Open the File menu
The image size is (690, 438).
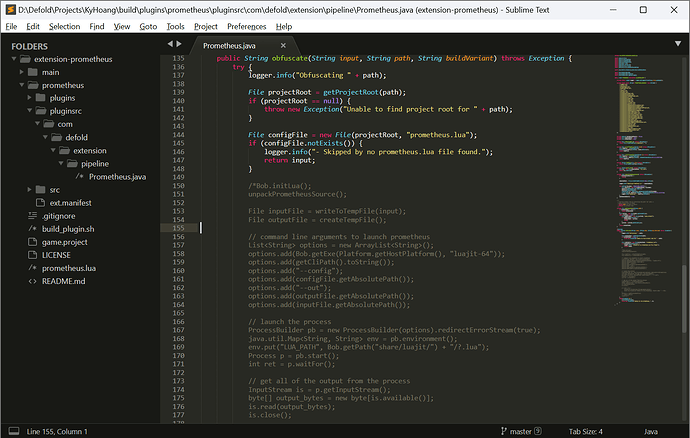point(11,26)
